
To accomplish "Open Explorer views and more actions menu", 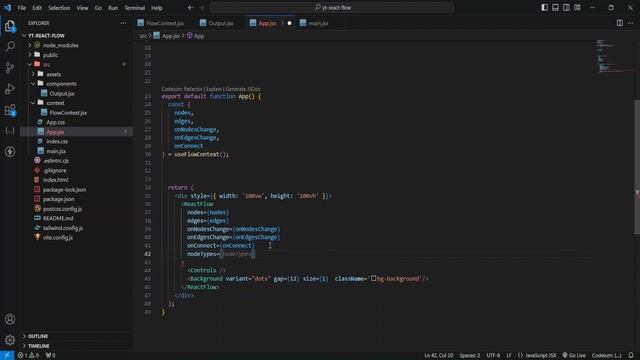I will tap(123, 23).
